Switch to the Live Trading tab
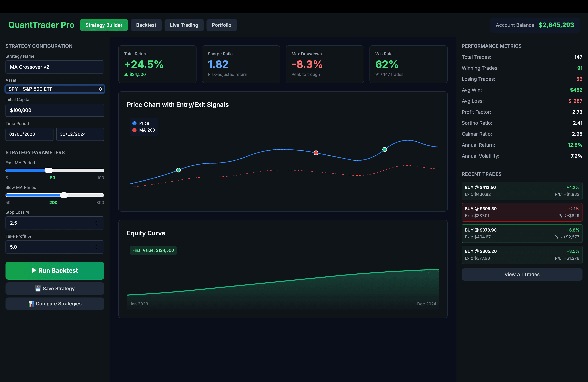The height and width of the screenshot is (382, 588). click(x=184, y=25)
